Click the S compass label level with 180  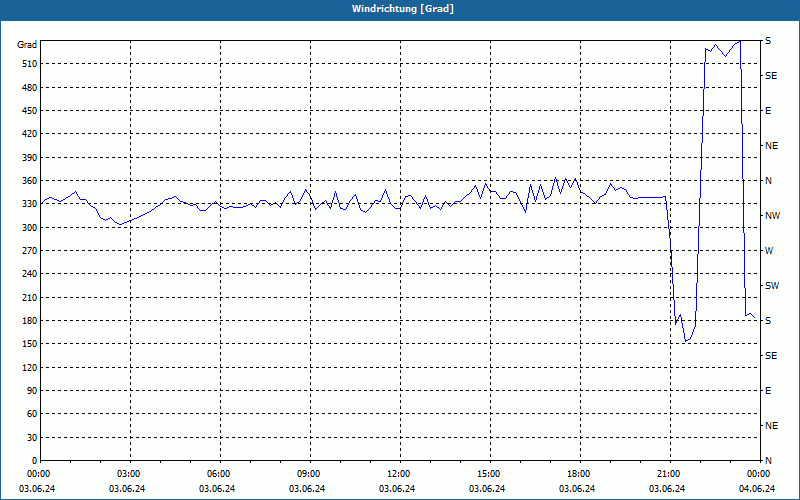click(768, 320)
